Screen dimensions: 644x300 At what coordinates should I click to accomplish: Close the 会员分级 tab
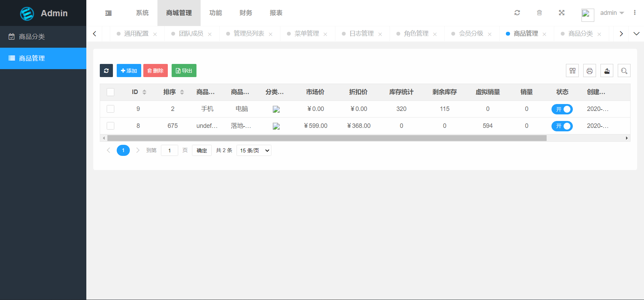[x=490, y=34]
